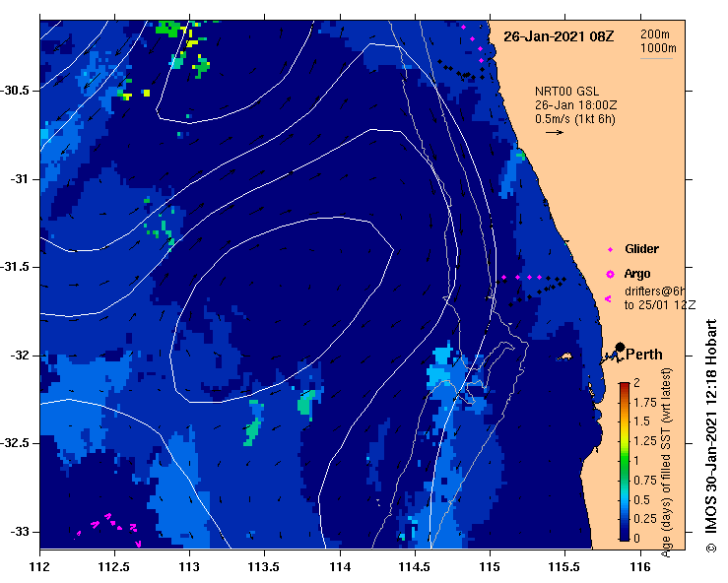The image size is (728, 583).
Task: Click longitude axis label 114.5
Action: coord(415,567)
